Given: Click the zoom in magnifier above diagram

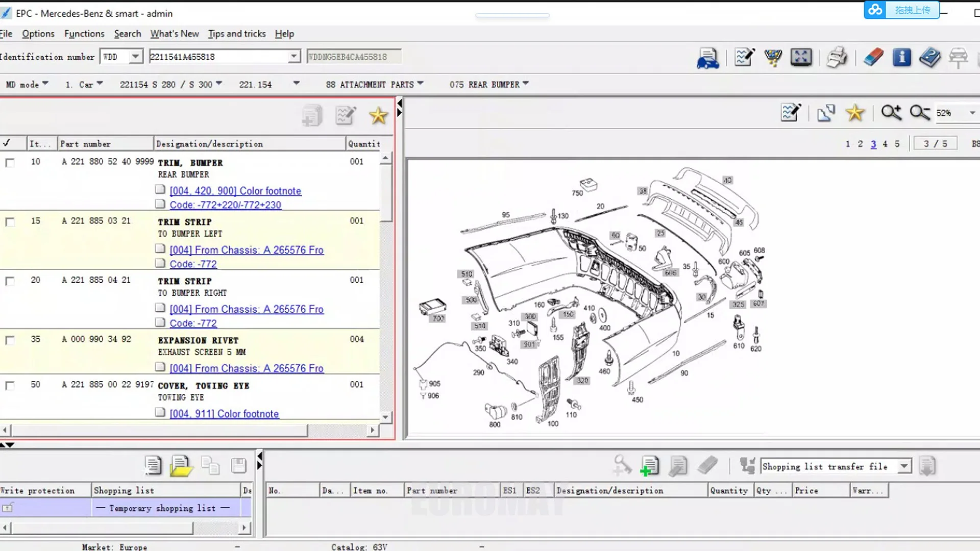Looking at the screenshot, I should [x=891, y=112].
